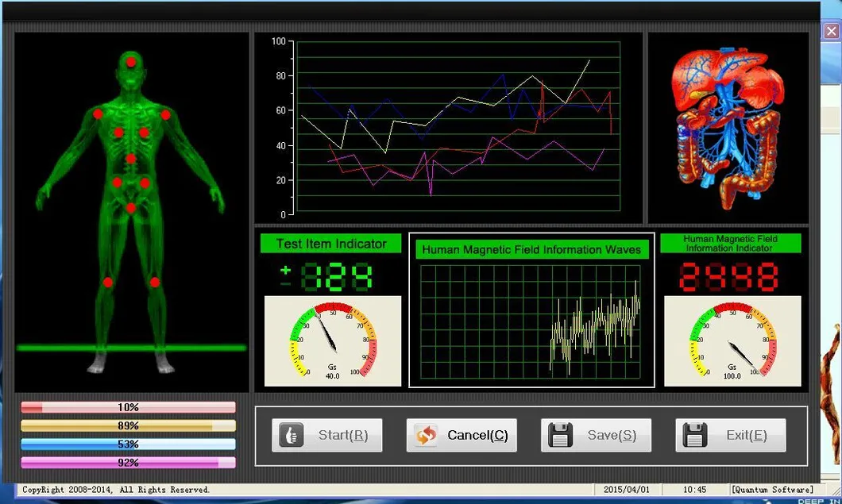Click the floppy disk icon on the Save button
Image resolution: width=842 pixels, height=504 pixels.
(561, 435)
